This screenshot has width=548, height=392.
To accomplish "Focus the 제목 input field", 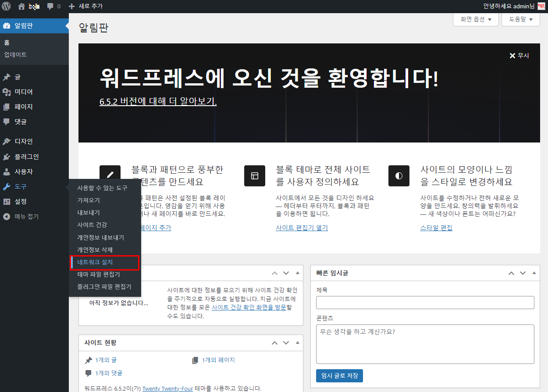I will (425, 303).
